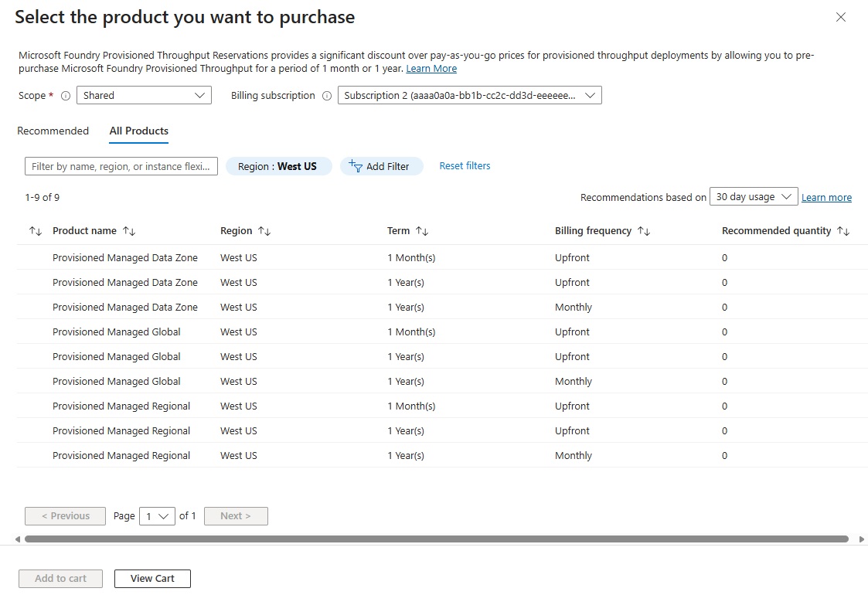Open the Scope dropdown set to Shared
Image resolution: width=868 pixels, height=595 pixels.
point(144,95)
